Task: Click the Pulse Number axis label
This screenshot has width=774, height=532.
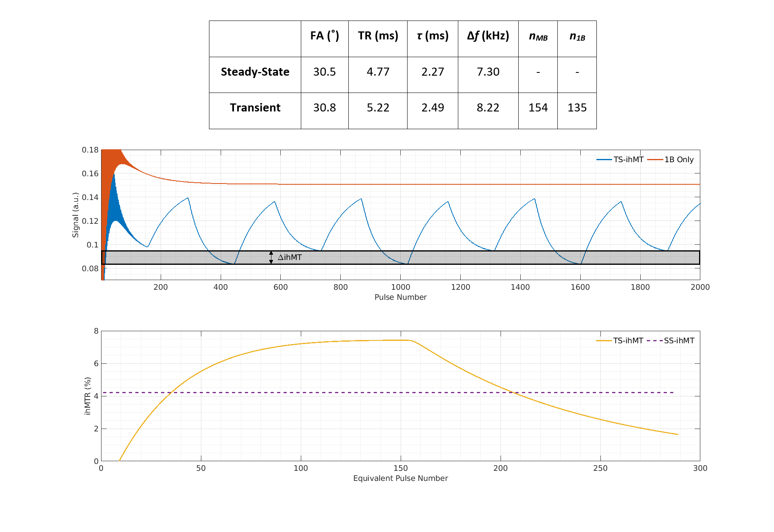Action: tap(400, 297)
